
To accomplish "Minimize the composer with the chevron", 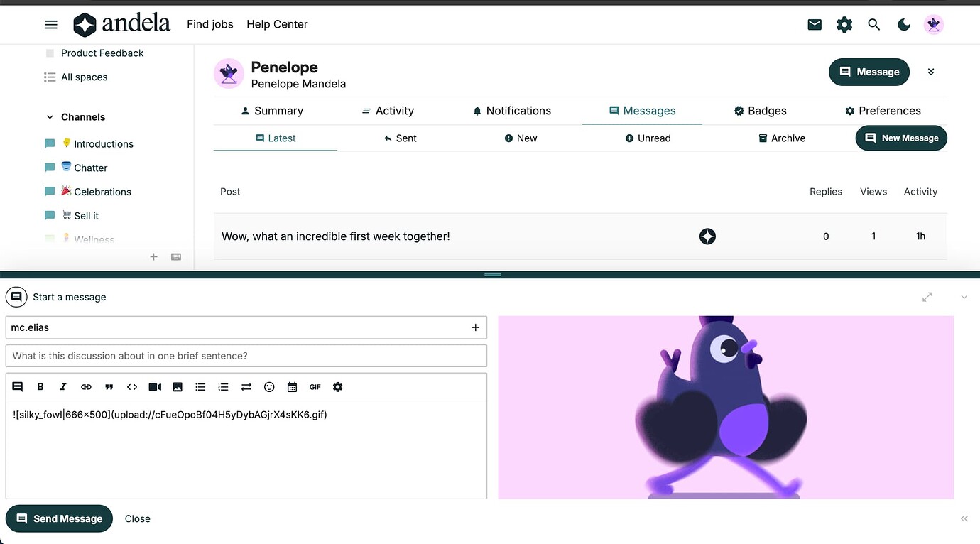I will [x=964, y=297].
